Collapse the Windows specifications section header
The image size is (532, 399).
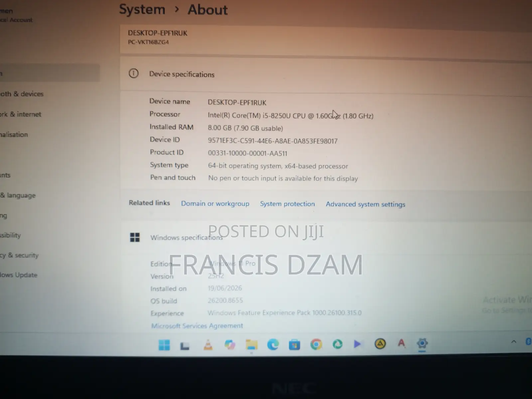(x=326, y=238)
